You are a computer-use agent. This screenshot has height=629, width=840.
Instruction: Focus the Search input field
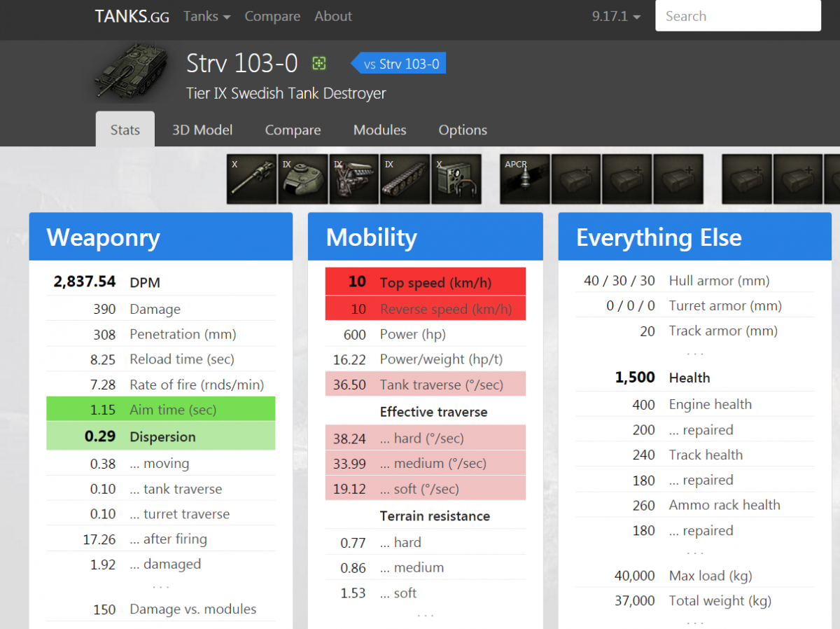(738, 16)
